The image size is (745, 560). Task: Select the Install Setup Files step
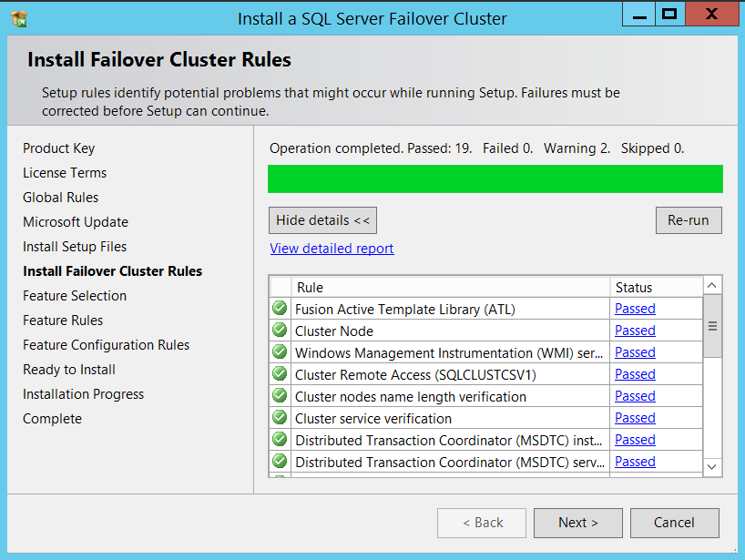click(75, 247)
